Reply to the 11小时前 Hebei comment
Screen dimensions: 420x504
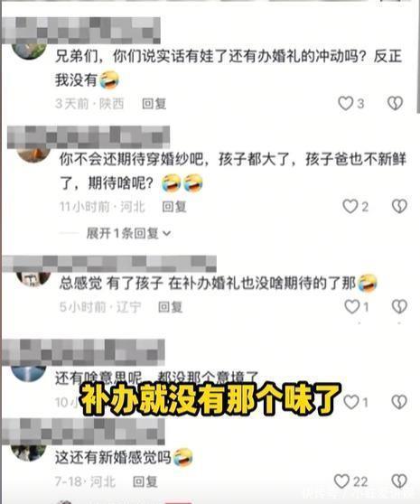click(173, 207)
